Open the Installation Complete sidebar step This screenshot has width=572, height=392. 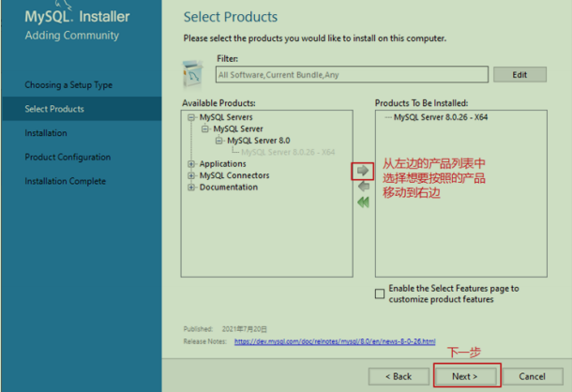(66, 181)
